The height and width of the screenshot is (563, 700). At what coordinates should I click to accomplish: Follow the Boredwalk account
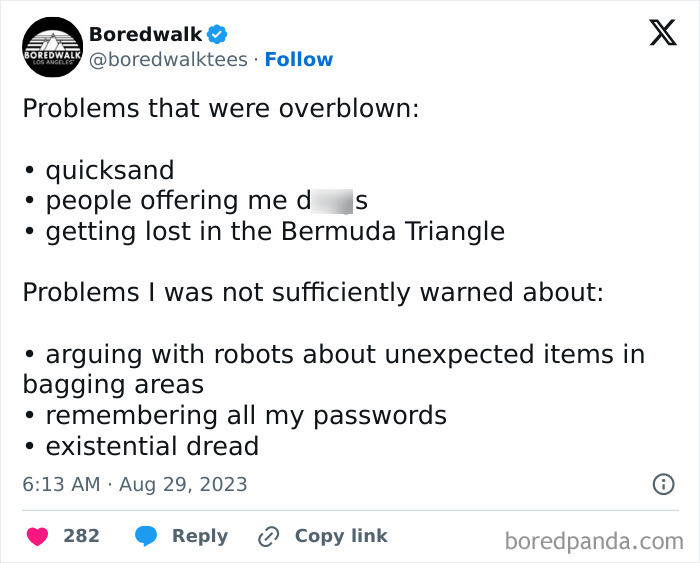(298, 60)
